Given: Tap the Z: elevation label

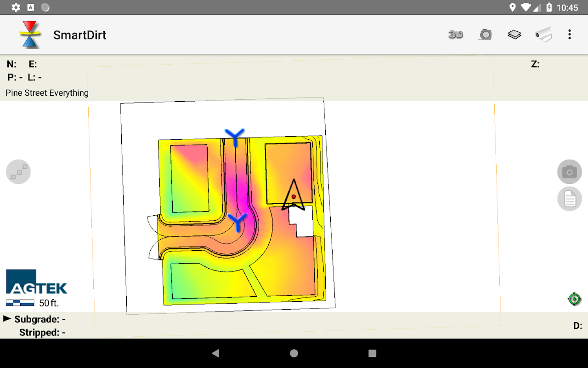Looking at the screenshot, I should tap(535, 64).
